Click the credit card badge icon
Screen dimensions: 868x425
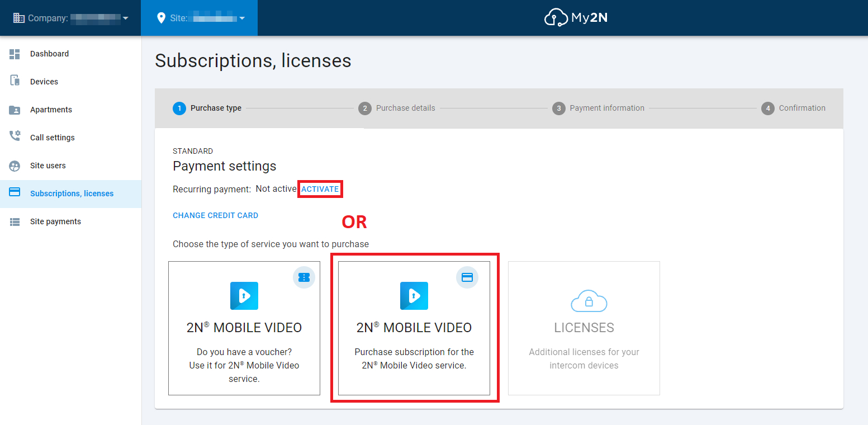point(467,277)
